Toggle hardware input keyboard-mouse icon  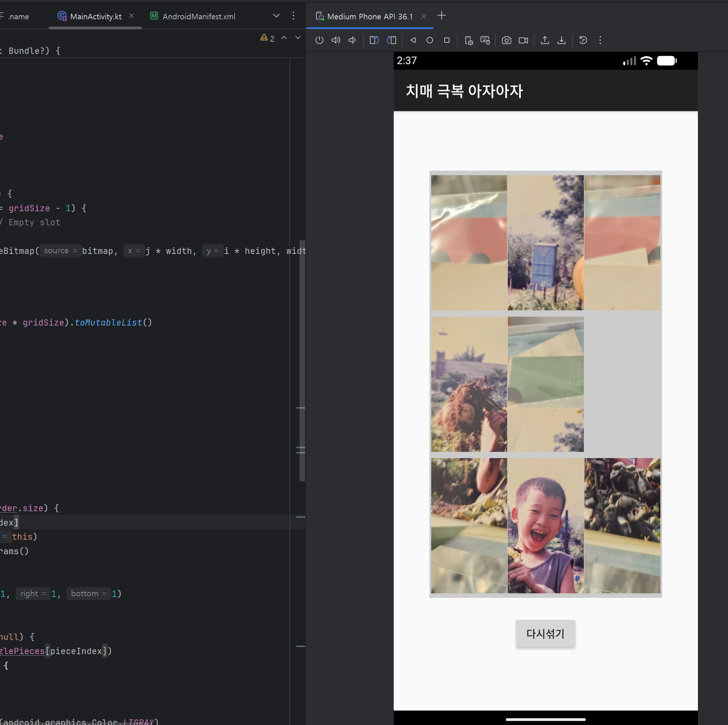click(485, 40)
